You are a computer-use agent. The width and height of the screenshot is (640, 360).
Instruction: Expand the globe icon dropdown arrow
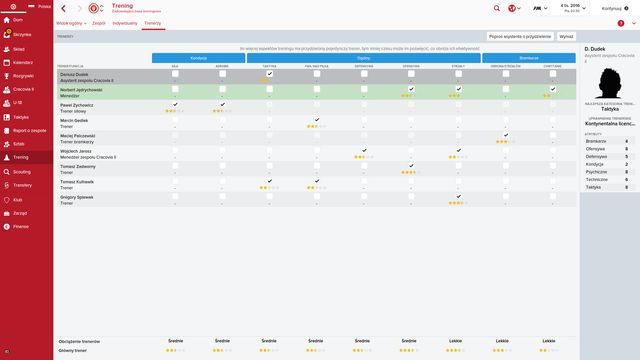pos(519,8)
